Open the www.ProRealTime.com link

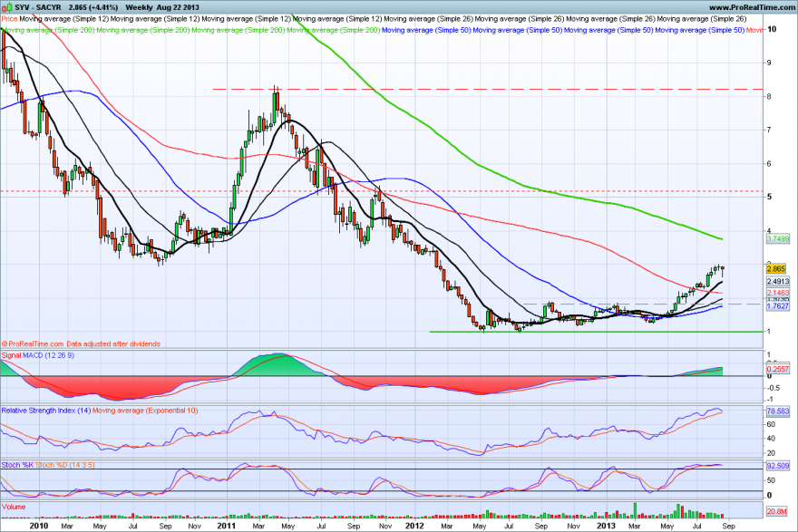[753, 7]
